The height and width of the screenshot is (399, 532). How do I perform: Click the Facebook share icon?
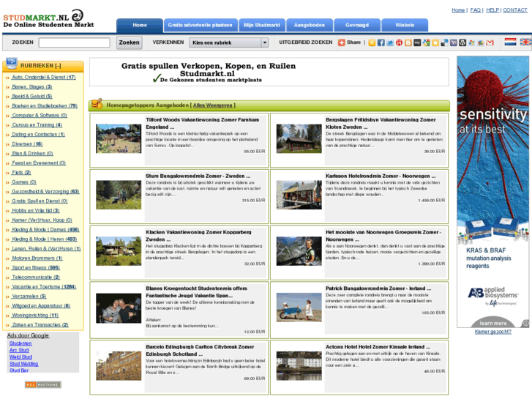click(x=381, y=42)
